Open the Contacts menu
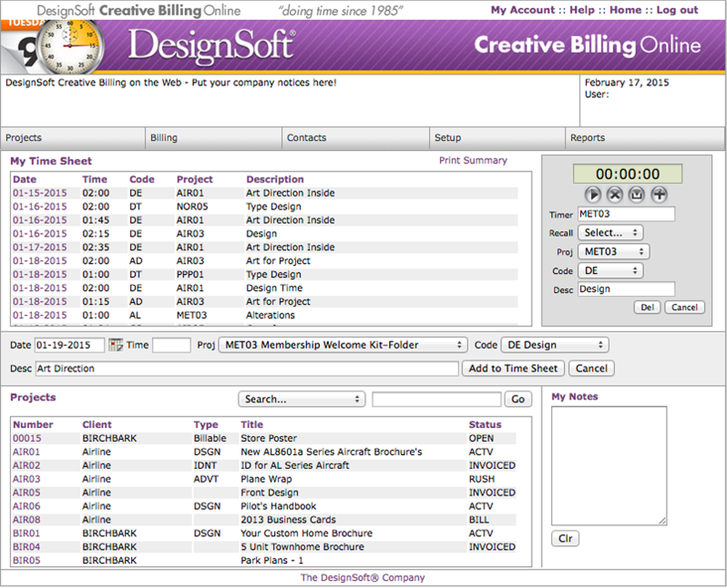This screenshot has height=588, width=727. click(x=356, y=137)
